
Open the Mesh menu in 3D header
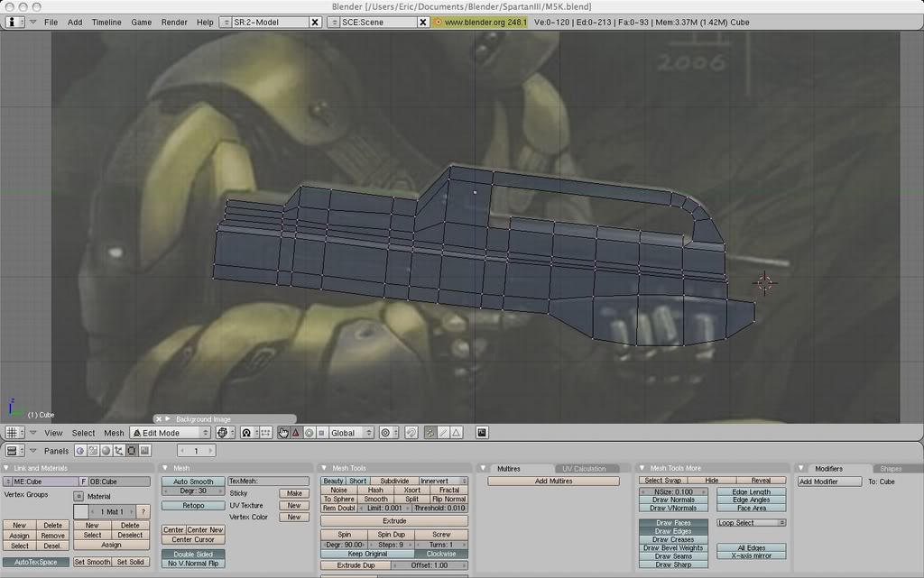click(x=114, y=433)
